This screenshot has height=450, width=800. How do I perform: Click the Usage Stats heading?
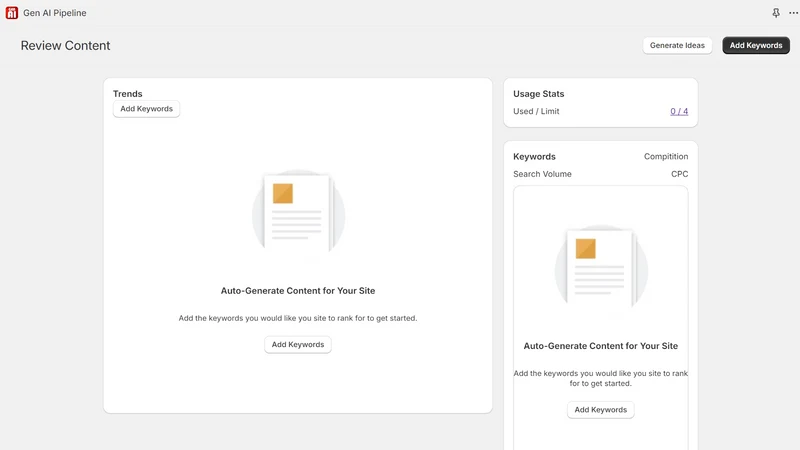tap(539, 94)
